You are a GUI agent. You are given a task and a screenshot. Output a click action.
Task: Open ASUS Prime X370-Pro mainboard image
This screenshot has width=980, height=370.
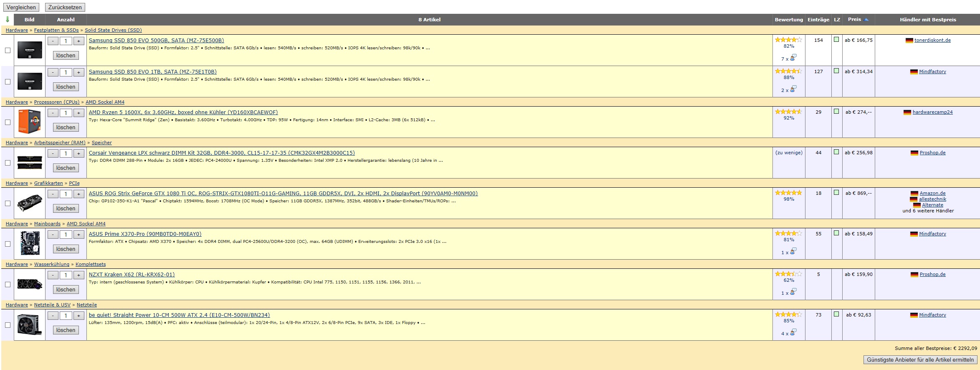pos(30,243)
